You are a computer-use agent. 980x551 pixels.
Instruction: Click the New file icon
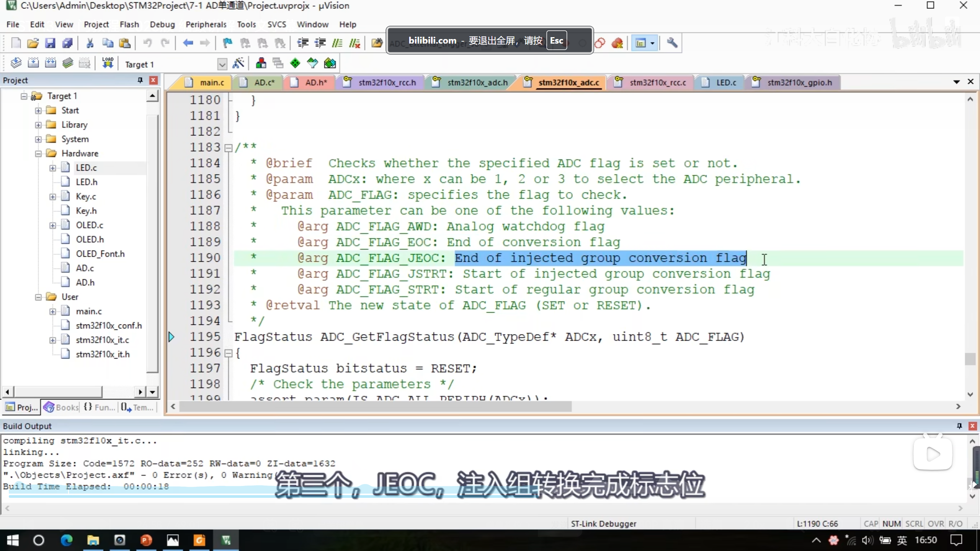[16, 43]
